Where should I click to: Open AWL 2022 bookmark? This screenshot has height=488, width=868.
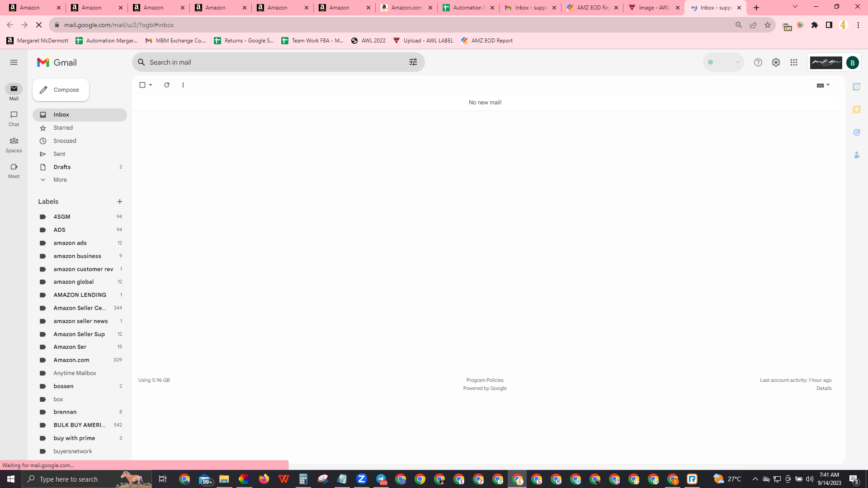pyautogui.click(x=368, y=41)
